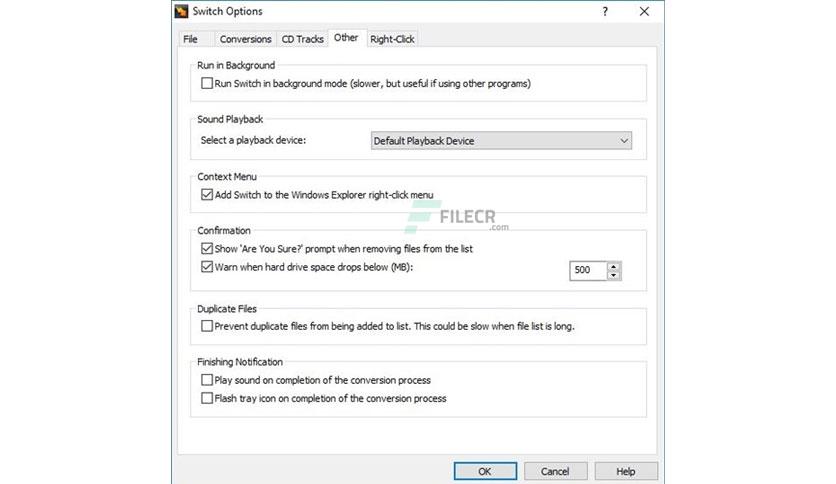
Task: Open Help from the bottom button
Action: pyautogui.click(x=626, y=471)
